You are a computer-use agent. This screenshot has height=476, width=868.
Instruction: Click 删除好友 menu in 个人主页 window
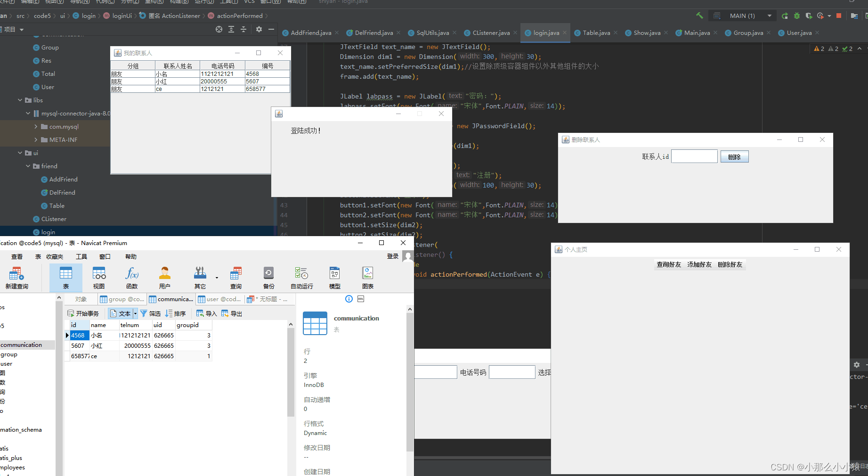coord(730,264)
